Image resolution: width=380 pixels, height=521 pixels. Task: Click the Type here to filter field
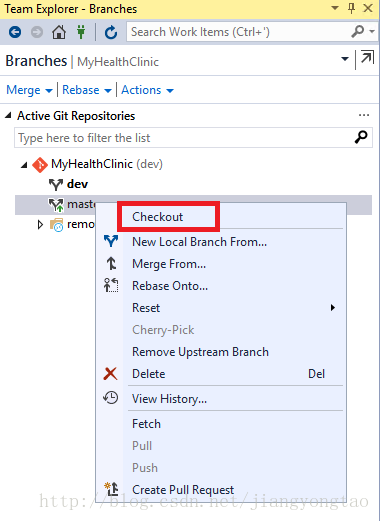point(184,137)
